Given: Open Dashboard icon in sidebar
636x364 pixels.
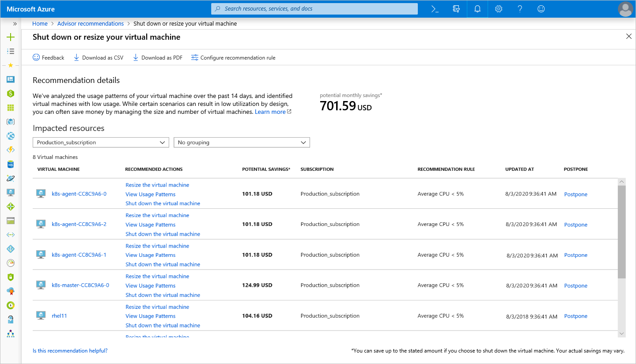Looking at the screenshot, I should [x=11, y=79].
